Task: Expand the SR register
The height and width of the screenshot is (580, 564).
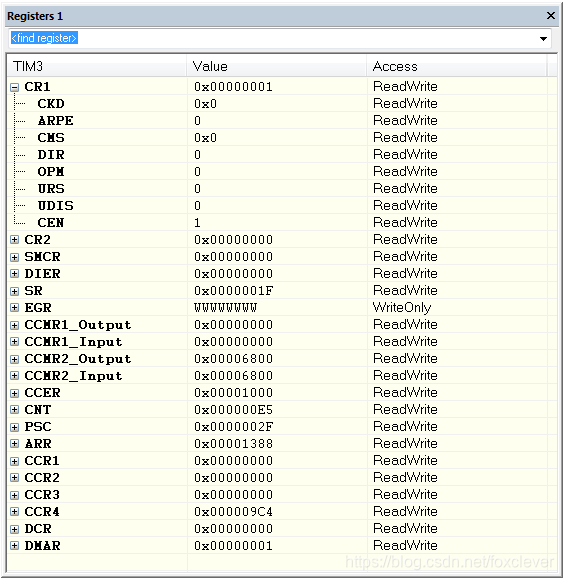Action: coord(14,291)
